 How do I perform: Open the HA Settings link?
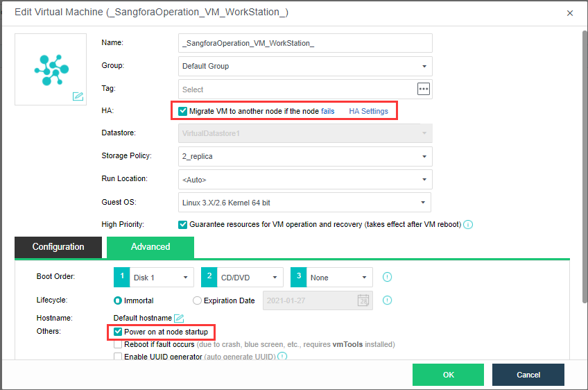[x=368, y=111]
